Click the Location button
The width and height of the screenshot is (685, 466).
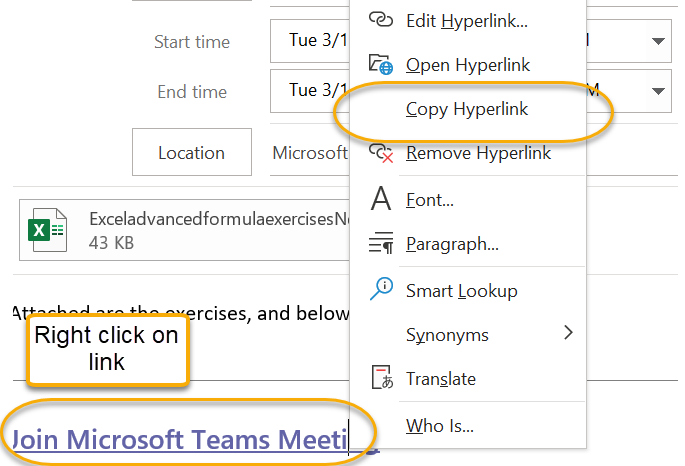tap(192, 152)
